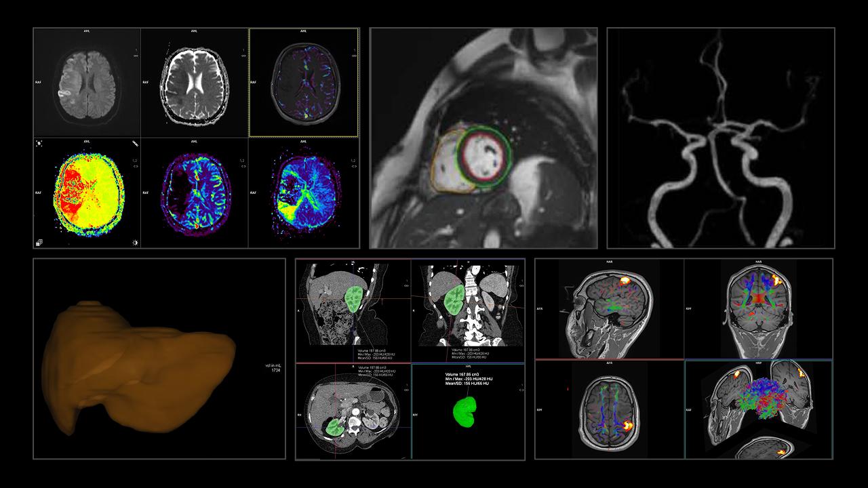Click the colored 3D fiber tract bundle

coord(762,399)
